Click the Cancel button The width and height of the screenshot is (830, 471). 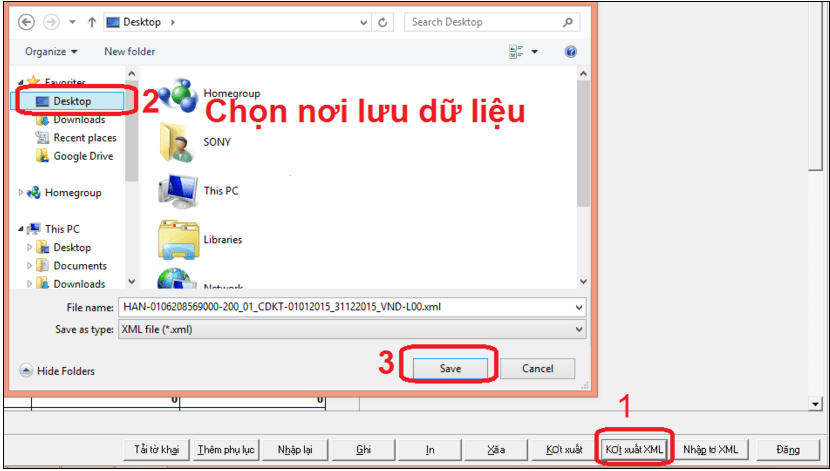coord(537,368)
